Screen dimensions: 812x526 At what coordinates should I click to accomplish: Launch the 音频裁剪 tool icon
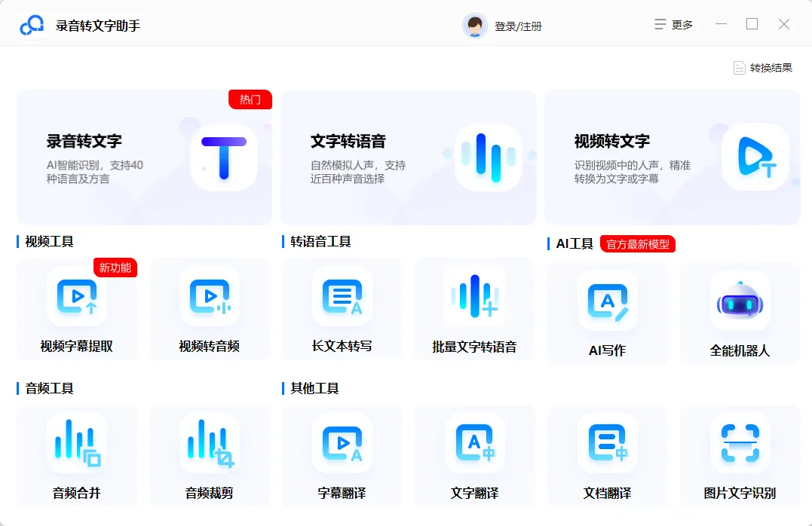pos(209,443)
